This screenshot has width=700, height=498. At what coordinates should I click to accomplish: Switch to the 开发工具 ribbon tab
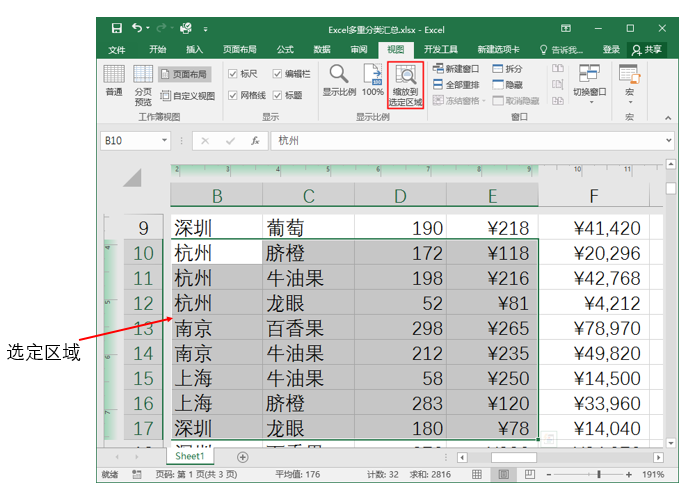441,50
